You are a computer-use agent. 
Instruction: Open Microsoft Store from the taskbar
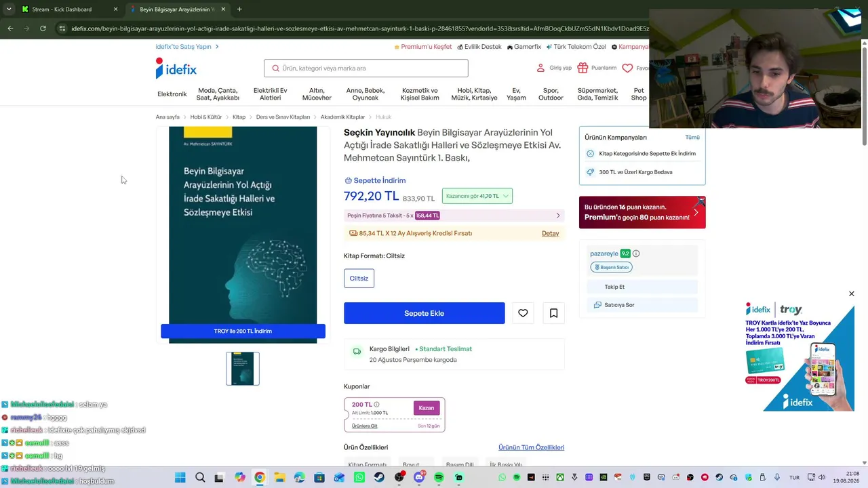tap(319, 478)
